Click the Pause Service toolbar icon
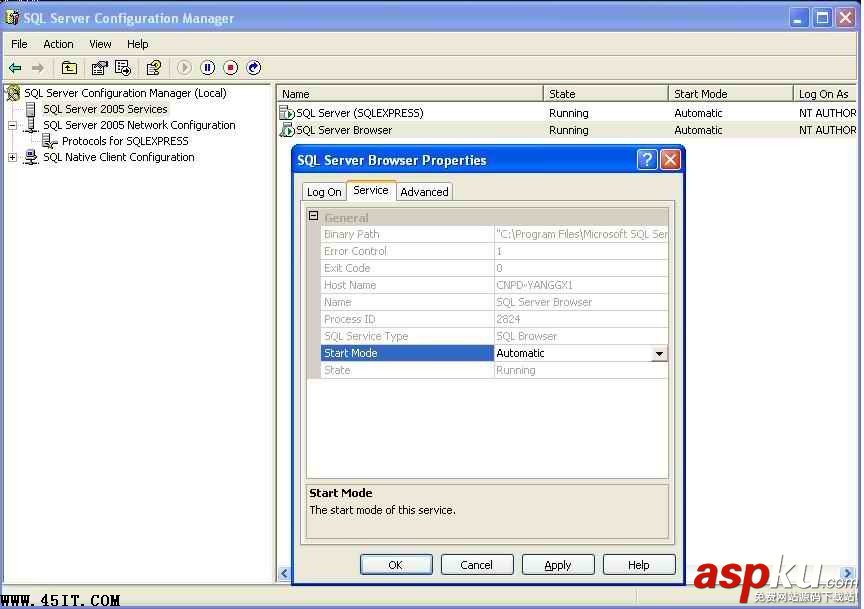 pos(208,68)
